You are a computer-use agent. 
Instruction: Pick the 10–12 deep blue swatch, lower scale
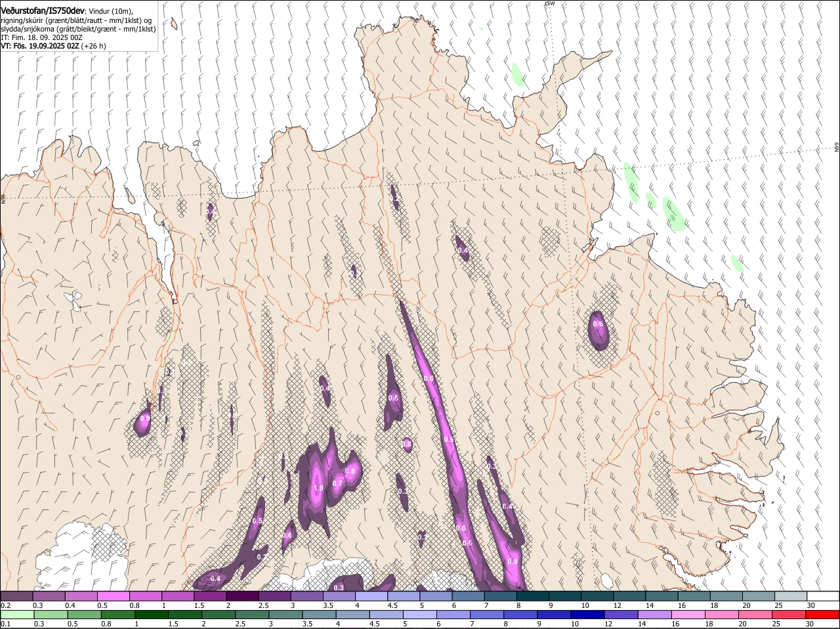(x=588, y=615)
